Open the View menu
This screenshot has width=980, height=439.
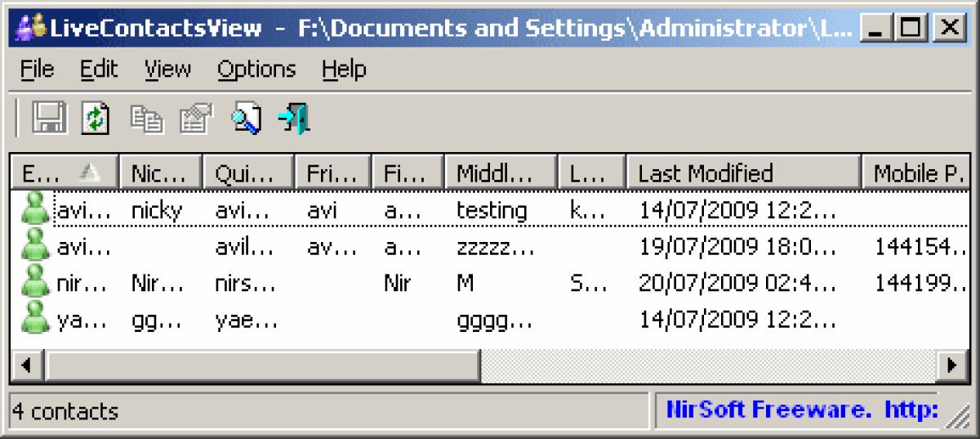click(x=167, y=69)
